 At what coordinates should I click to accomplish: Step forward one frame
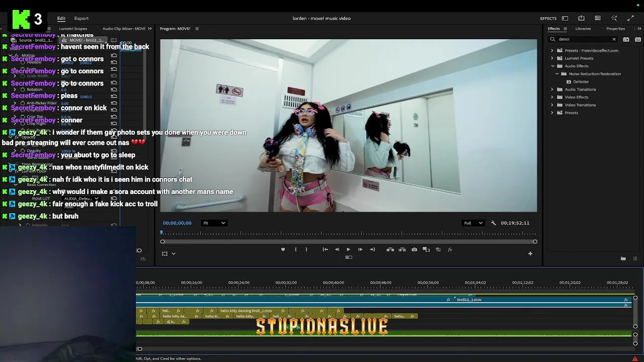tap(360, 249)
